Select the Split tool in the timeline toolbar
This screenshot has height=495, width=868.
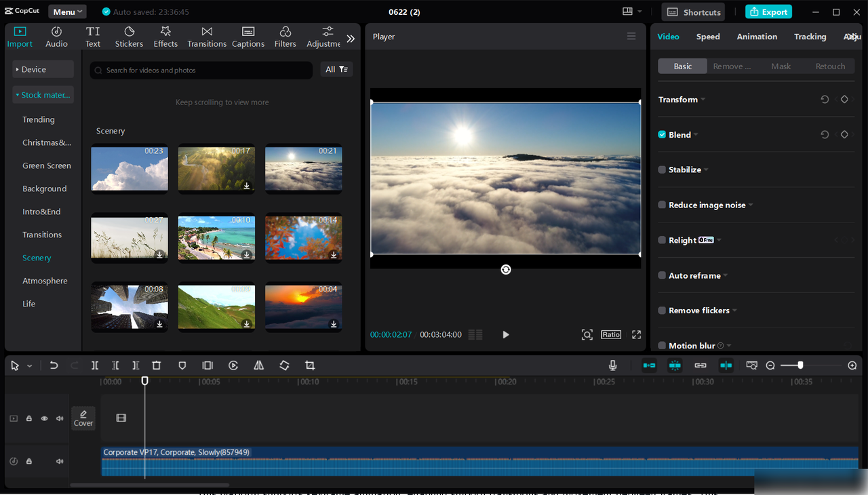95,365
